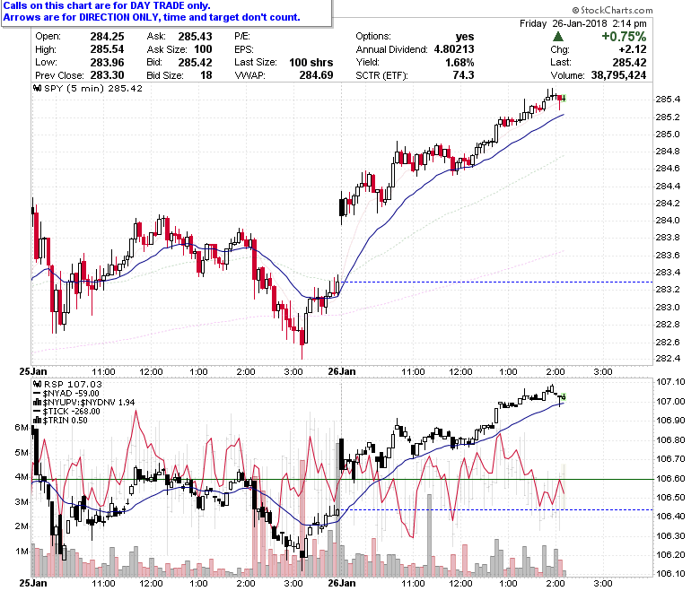This screenshot has width=700, height=591.
Task: Click the +0.75% percent change
Action: pyautogui.click(x=624, y=37)
